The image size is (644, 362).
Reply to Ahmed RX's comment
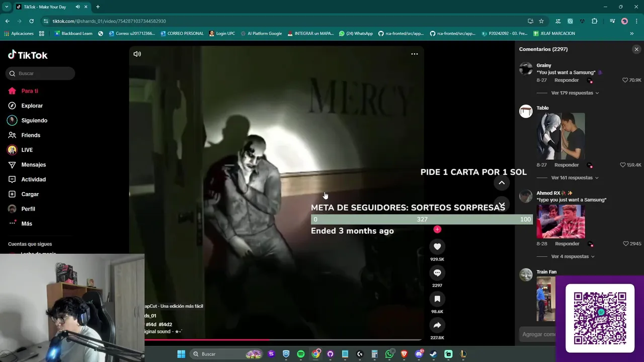coord(567,243)
